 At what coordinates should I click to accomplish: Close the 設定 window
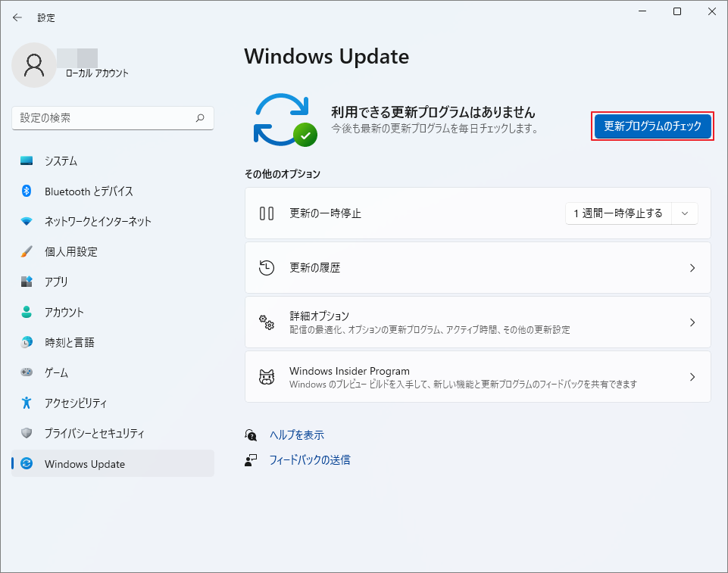point(712,11)
